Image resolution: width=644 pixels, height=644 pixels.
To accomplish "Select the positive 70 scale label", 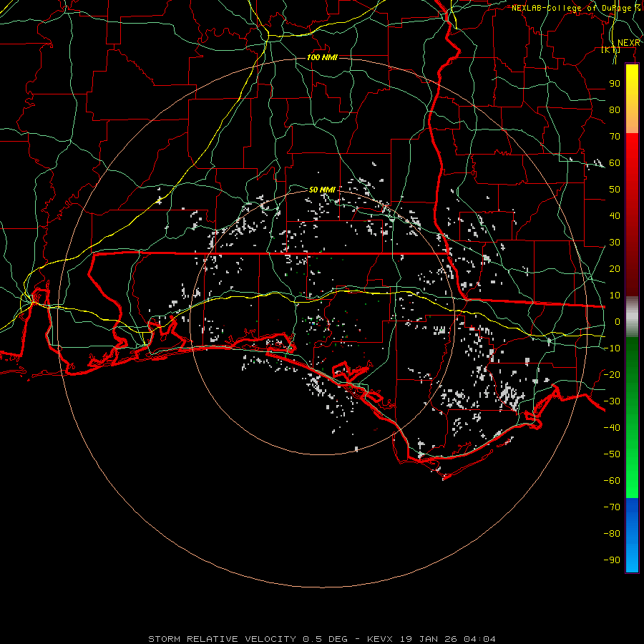I will coord(615,137).
